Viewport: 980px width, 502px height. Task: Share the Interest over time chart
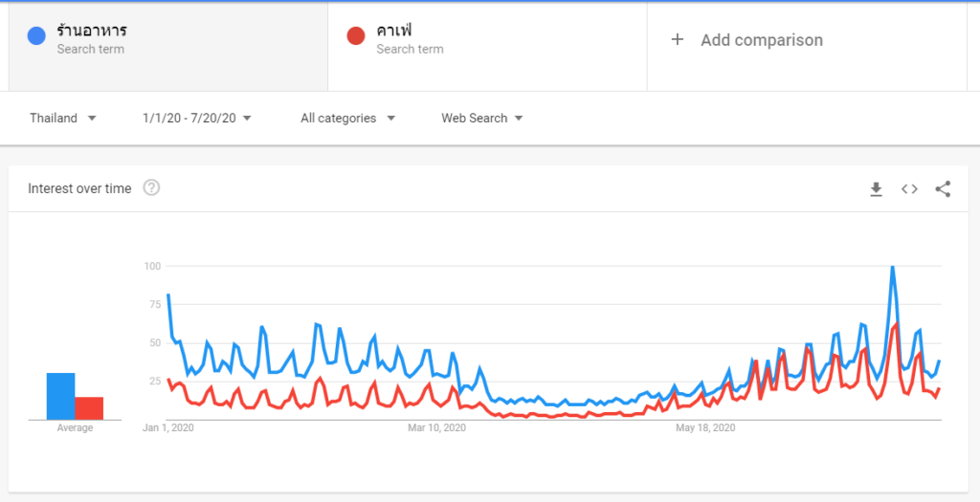pos(943,189)
